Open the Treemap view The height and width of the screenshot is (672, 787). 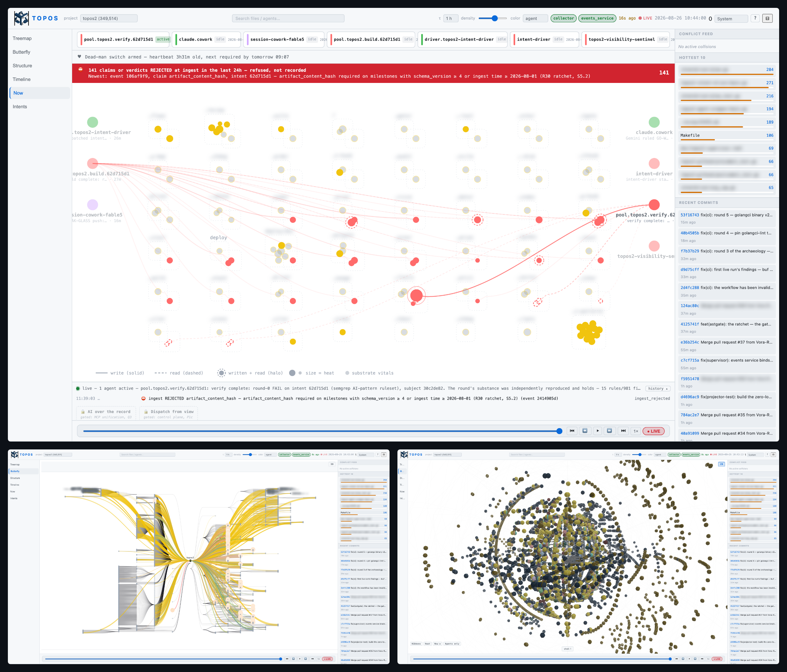click(39, 38)
